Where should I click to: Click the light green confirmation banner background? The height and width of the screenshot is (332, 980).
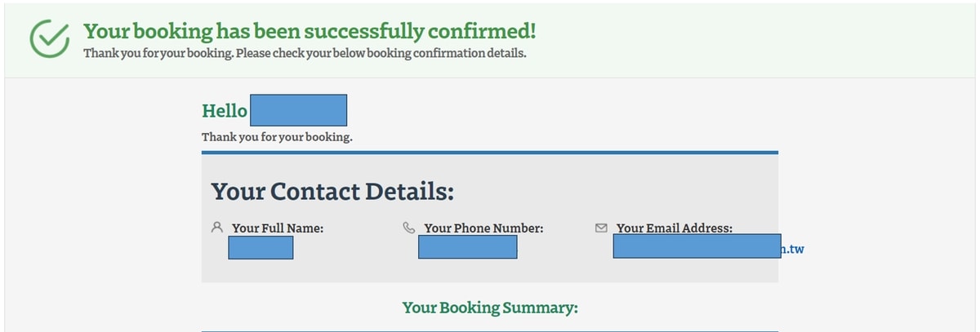735,39
